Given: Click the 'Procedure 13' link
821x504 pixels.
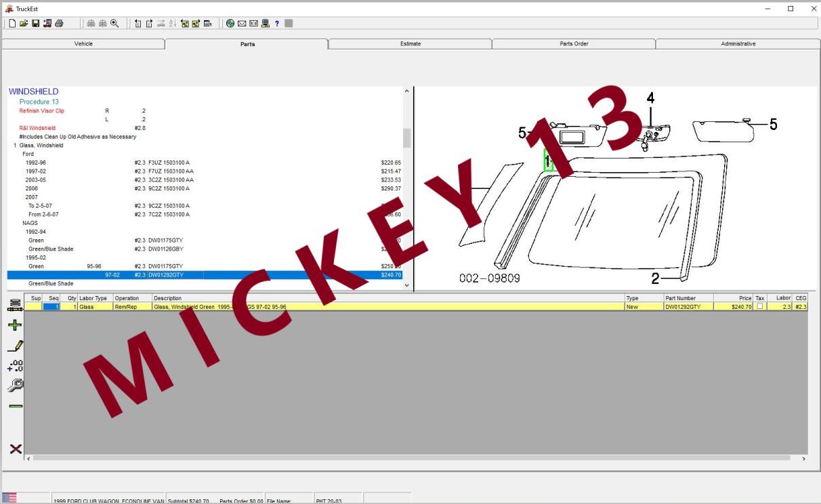Looking at the screenshot, I should (39, 102).
